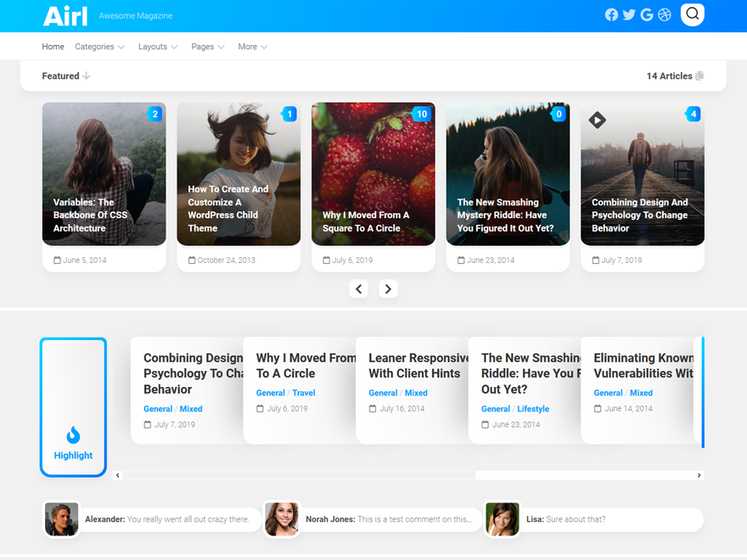
Task: Open the Google social icon
Action: 647,14
